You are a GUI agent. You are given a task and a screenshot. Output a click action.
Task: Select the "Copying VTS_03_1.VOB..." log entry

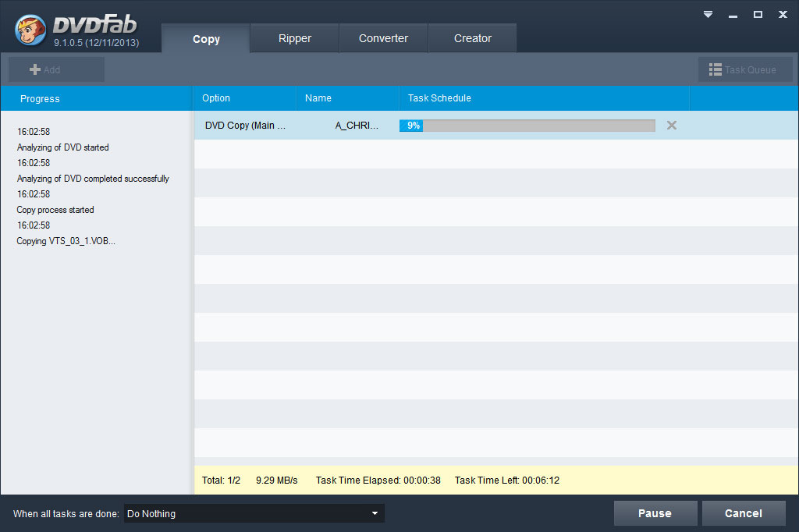click(x=66, y=241)
